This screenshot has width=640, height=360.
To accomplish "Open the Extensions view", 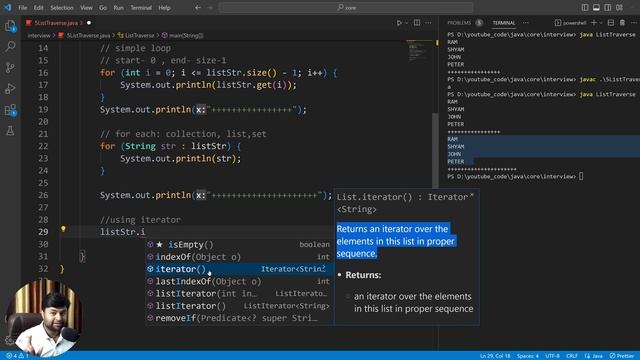I will pyautogui.click(x=10, y=110).
